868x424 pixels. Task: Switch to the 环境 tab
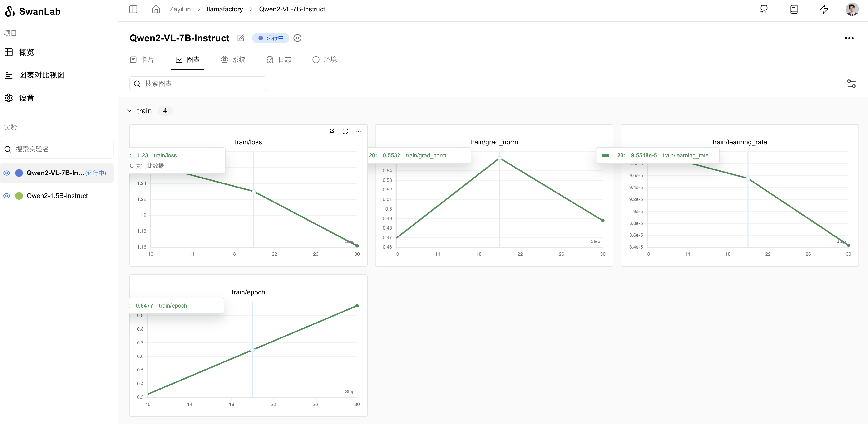325,60
